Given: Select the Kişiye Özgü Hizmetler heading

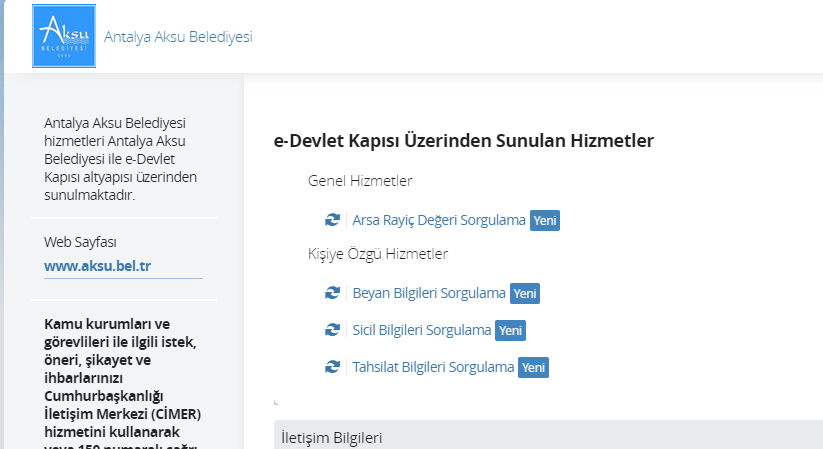Looking at the screenshot, I should [x=378, y=254].
